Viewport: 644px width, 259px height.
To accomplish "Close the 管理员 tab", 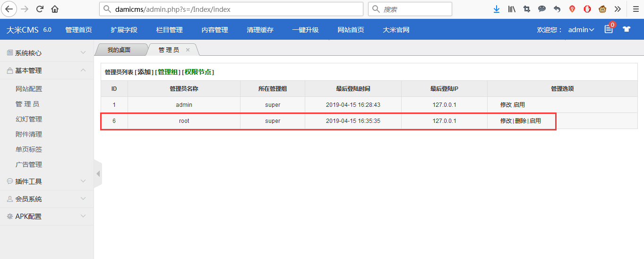I will pyautogui.click(x=188, y=50).
